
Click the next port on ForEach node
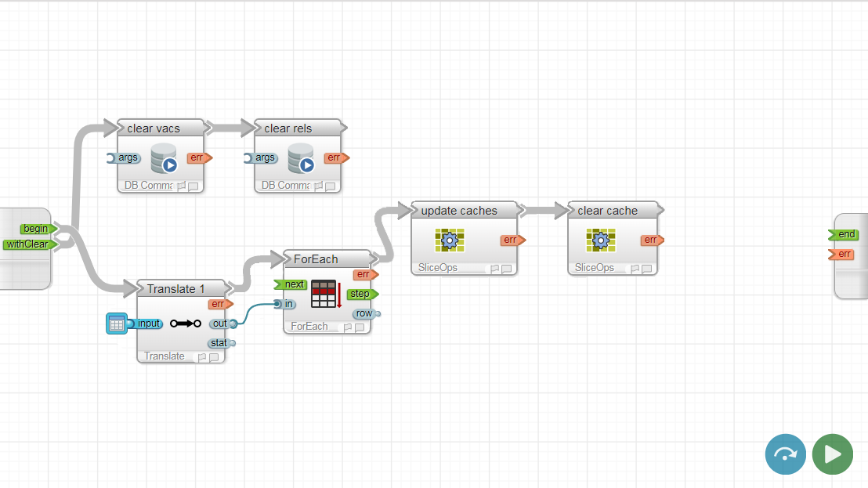pos(292,284)
